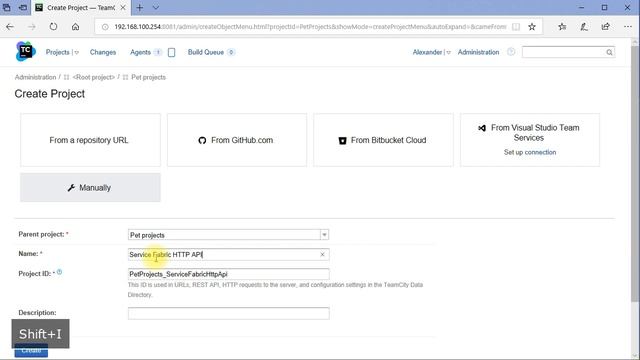
Task: Choose From a repository URL option
Action: [90, 140]
